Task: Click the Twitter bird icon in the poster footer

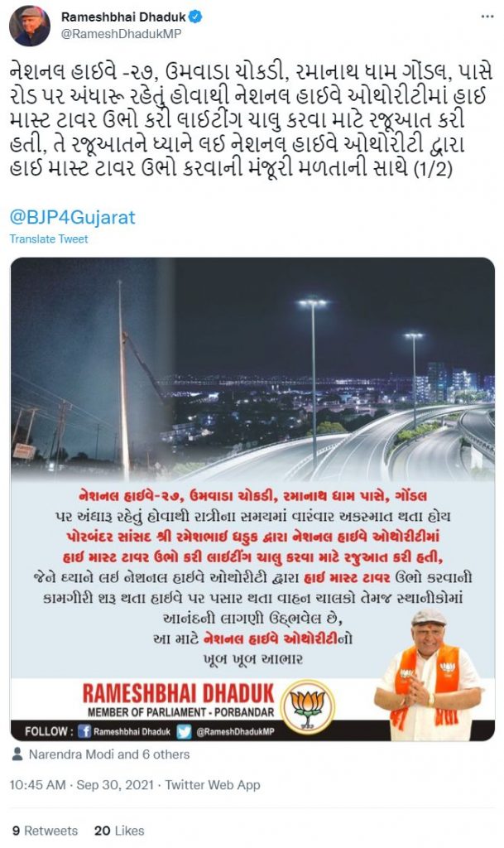Action: tap(185, 732)
